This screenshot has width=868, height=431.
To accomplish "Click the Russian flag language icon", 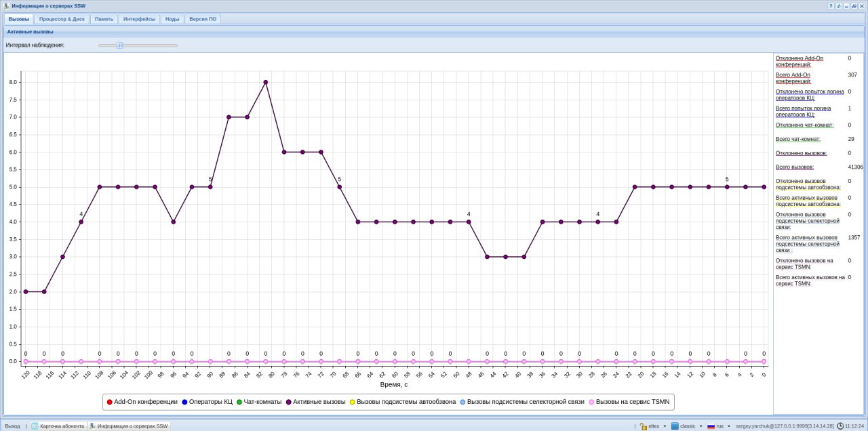I will (x=711, y=426).
